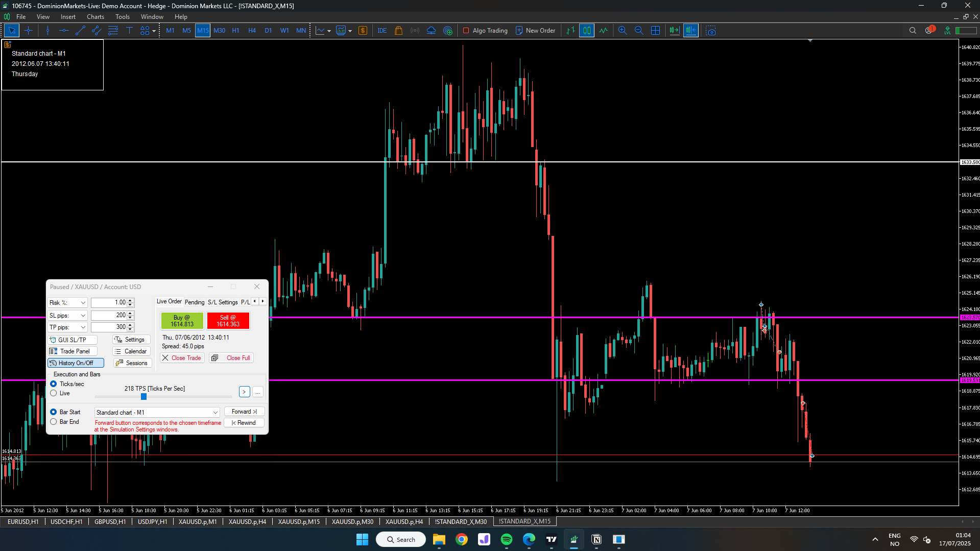
Task: Open the VPS cloud hosting icon
Action: pos(432,31)
